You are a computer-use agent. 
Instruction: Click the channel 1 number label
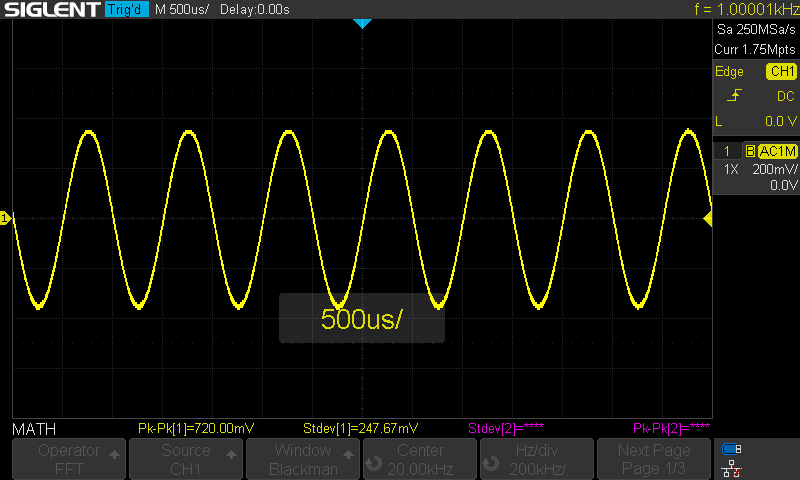pos(727,151)
